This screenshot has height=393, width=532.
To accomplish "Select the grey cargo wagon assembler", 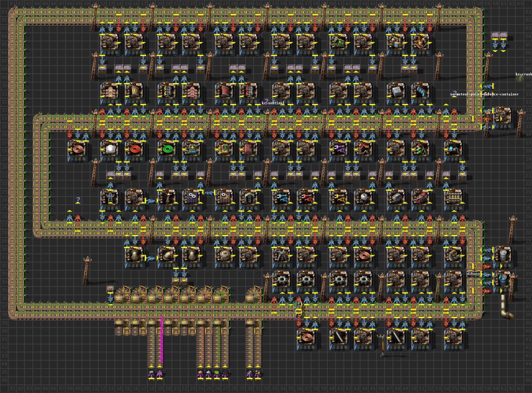I will 396,199.
